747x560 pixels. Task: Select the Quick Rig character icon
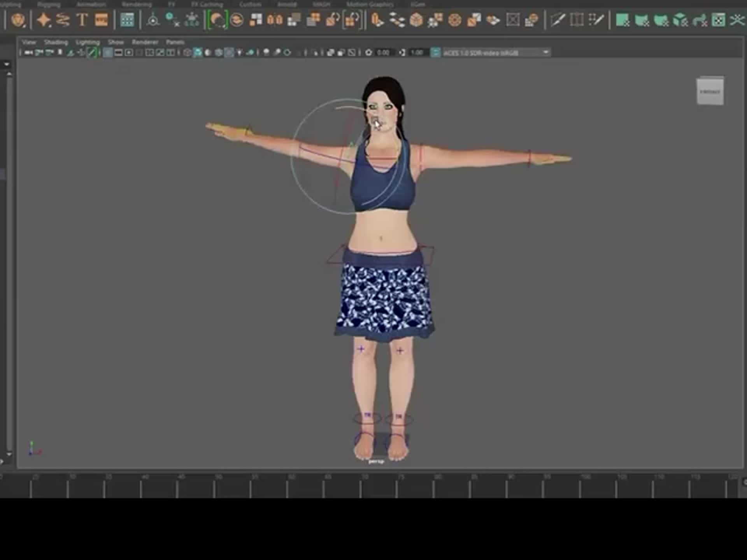pyautogui.click(x=19, y=19)
